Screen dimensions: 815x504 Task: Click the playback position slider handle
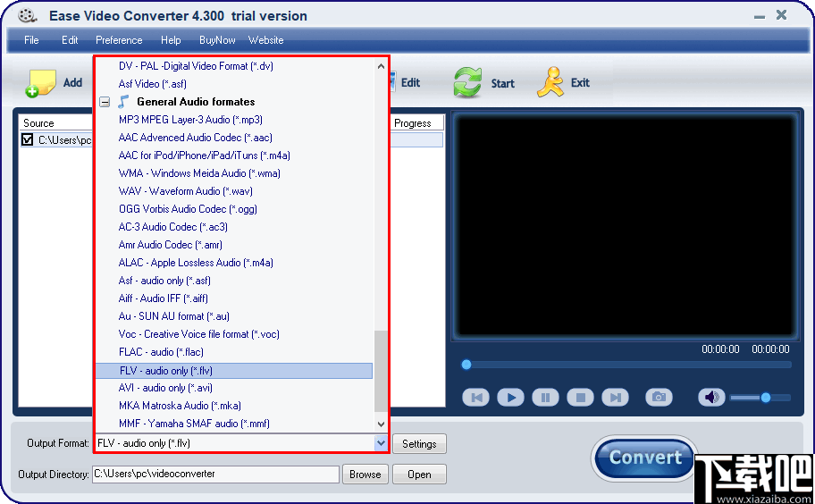[x=466, y=365]
